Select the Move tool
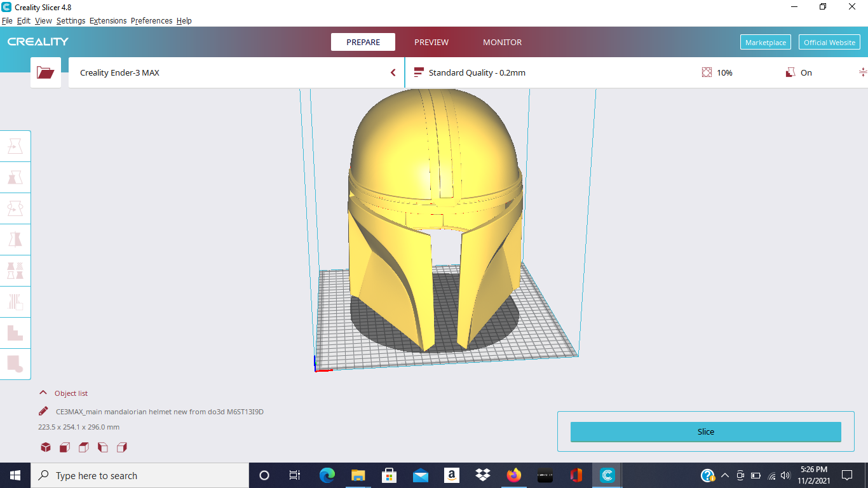Image resolution: width=868 pixels, height=488 pixels. click(15, 146)
